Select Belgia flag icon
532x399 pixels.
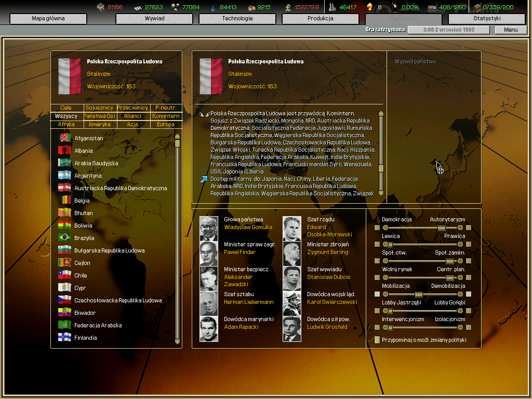[64, 200]
